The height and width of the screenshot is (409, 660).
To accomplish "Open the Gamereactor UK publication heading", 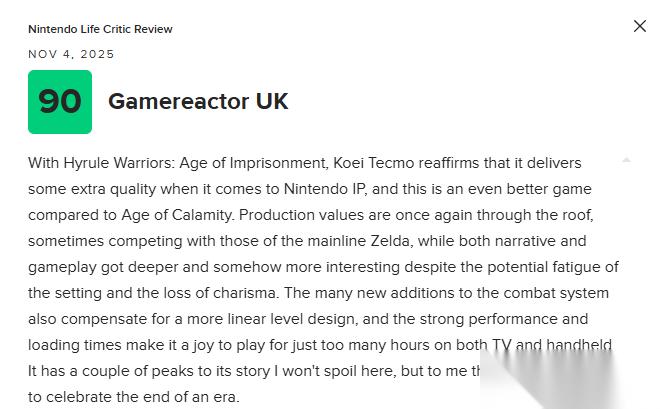I will click(198, 102).
